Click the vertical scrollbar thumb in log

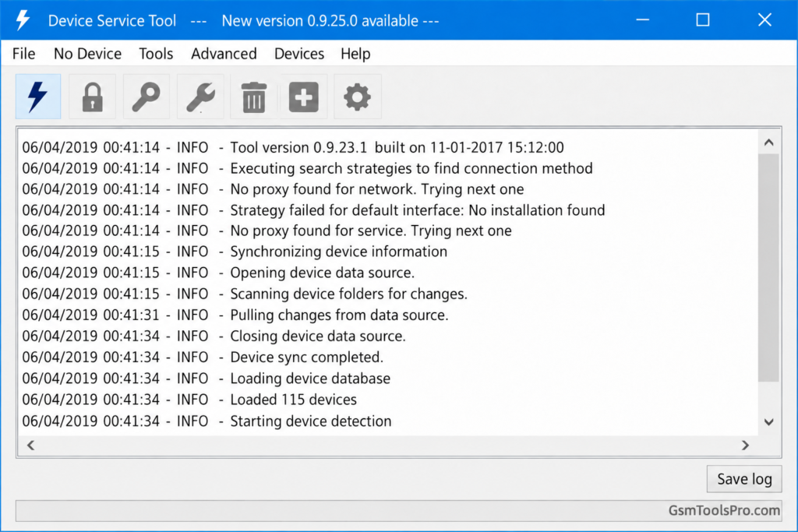(x=769, y=267)
